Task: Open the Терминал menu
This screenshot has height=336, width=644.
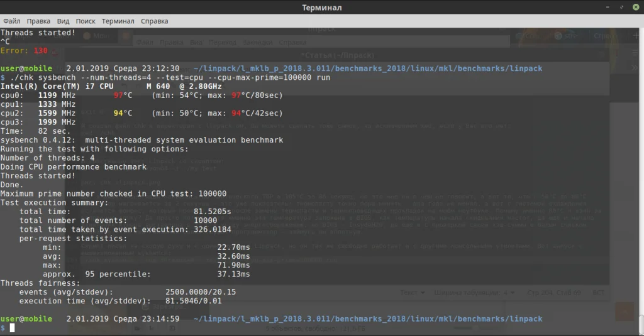Action: pos(118,21)
